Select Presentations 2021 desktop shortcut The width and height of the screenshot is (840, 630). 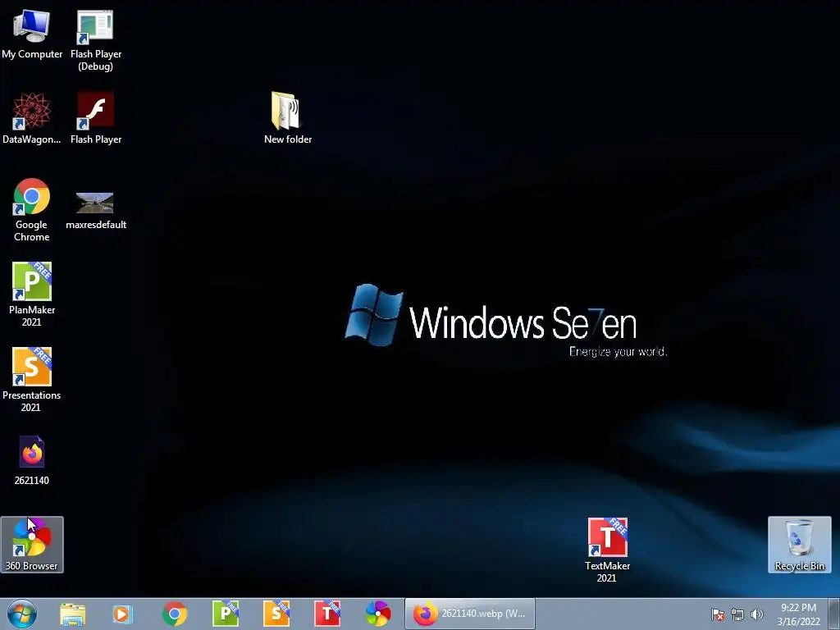(32, 379)
